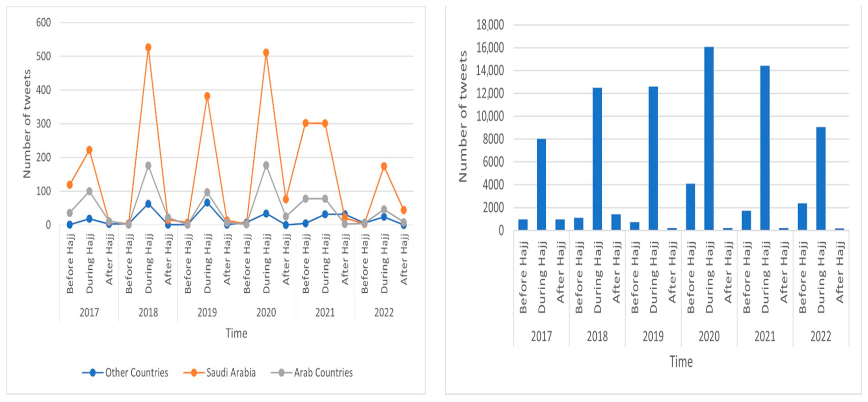The height and width of the screenshot is (402, 868).
Task: Click Saudi Arabia Before Hajj 2021 marker
Action: 306,123
